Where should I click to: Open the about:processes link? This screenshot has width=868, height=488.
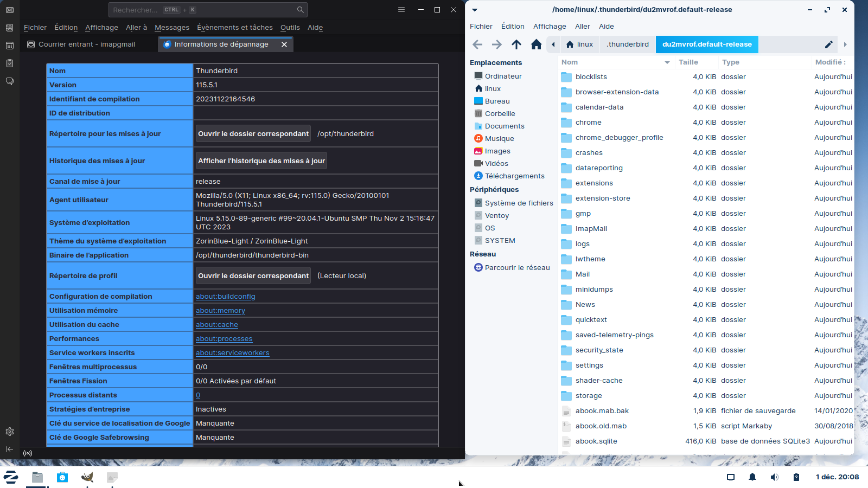(224, 339)
